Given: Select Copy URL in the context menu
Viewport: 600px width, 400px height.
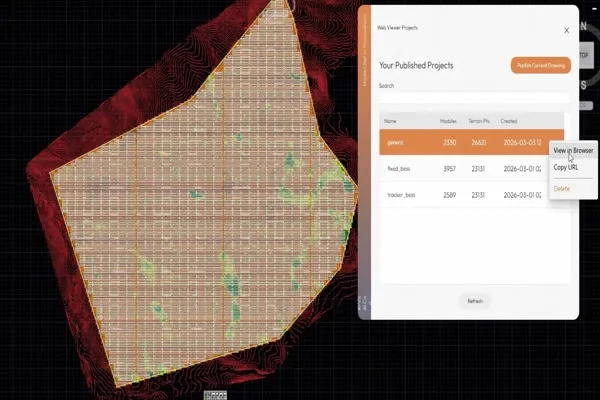Looking at the screenshot, I should click(x=566, y=167).
